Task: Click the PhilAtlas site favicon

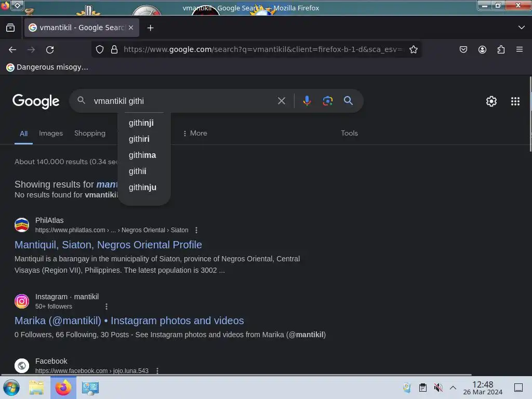Action: [22, 225]
